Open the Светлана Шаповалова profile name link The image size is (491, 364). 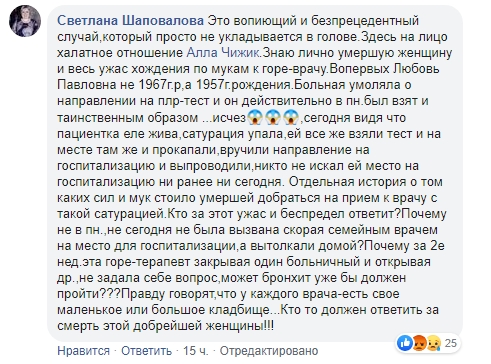pos(130,21)
